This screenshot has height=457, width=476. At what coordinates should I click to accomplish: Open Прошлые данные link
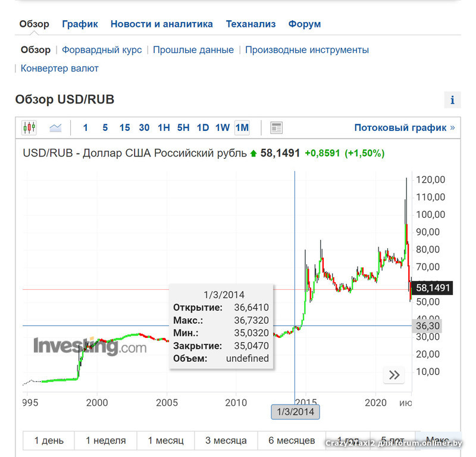(x=193, y=50)
